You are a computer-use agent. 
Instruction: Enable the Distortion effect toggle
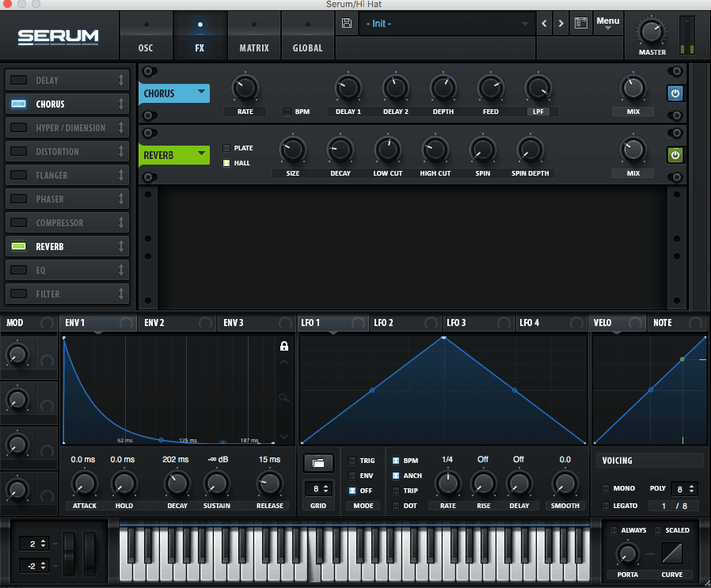point(18,151)
